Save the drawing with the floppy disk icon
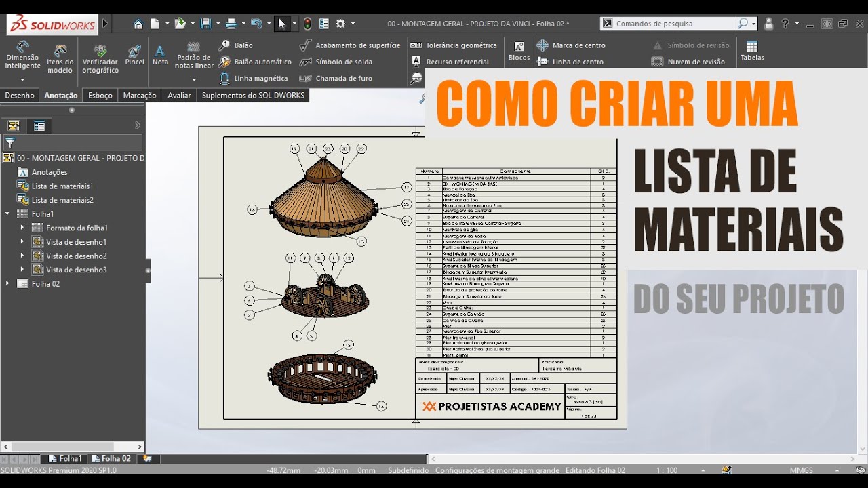This screenshot has height=488, width=868. click(206, 24)
